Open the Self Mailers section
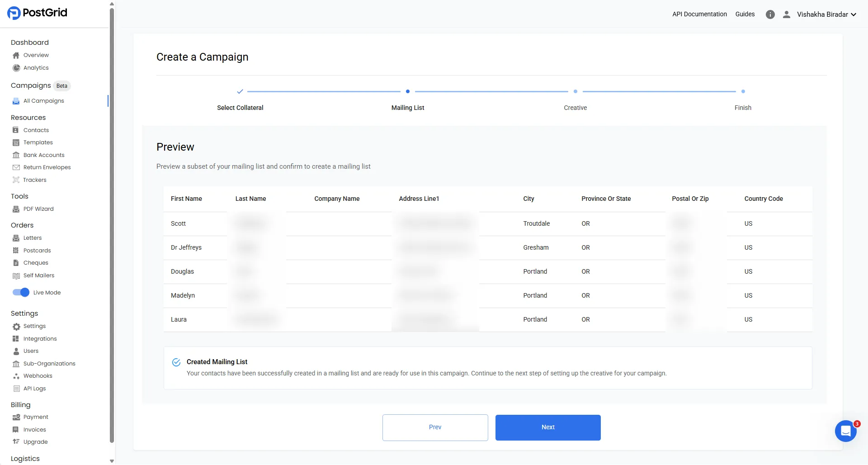868x465 pixels. (39, 275)
